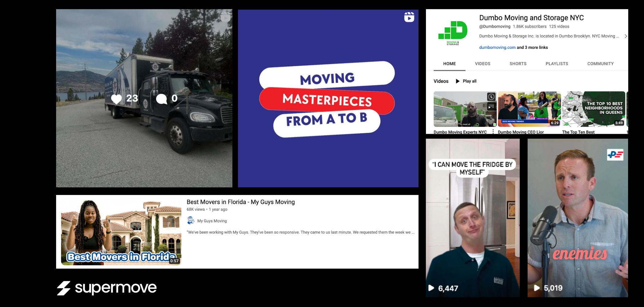Click the @Dumbomoving handle
The height and width of the screenshot is (307, 644).
(495, 26)
